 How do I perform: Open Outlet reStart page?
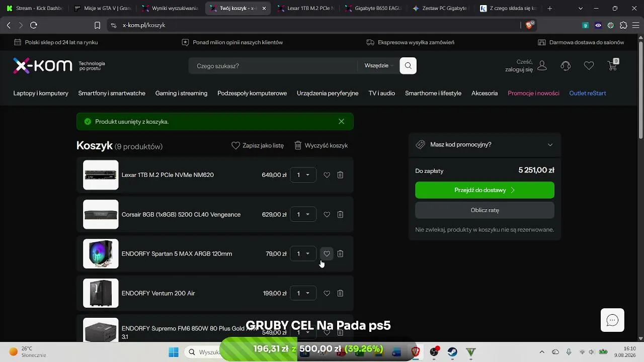click(588, 93)
